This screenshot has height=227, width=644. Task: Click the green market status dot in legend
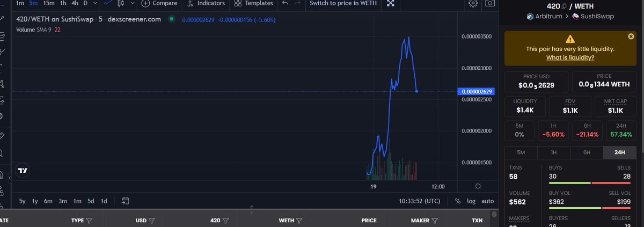tap(171, 19)
